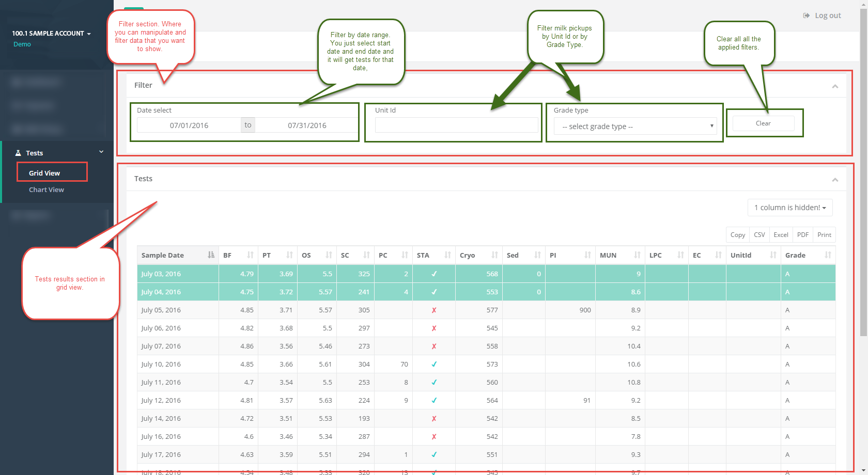Screen dimensions: 868x475
Task: Click PI value 91 in July 12 row
Action: (x=587, y=401)
